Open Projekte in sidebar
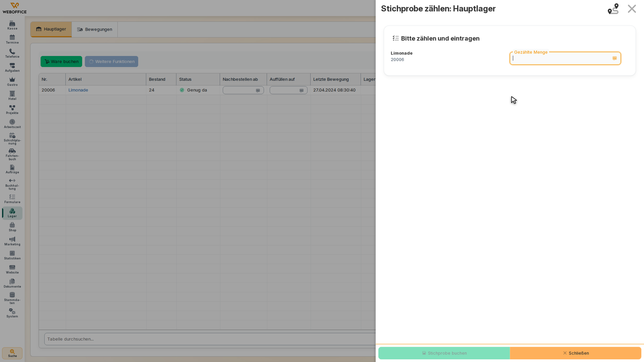 click(x=12, y=110)
